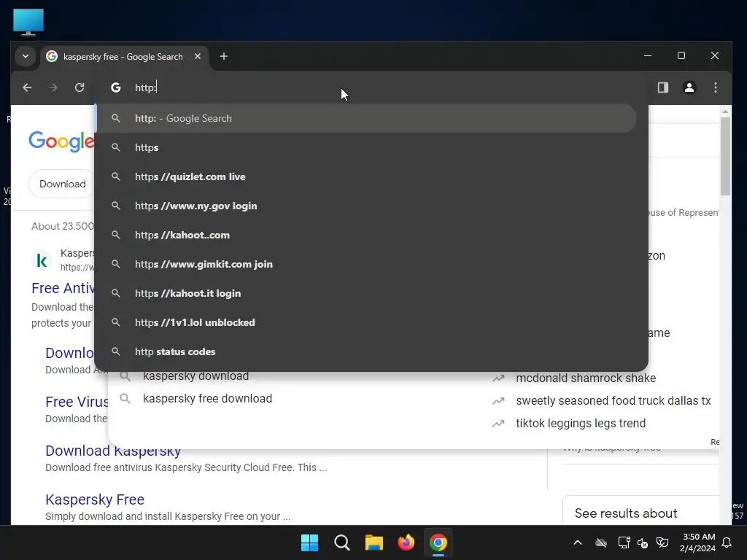Select the 'https //1v1.lol unblocked' suggestion

[x=366, y=322]
